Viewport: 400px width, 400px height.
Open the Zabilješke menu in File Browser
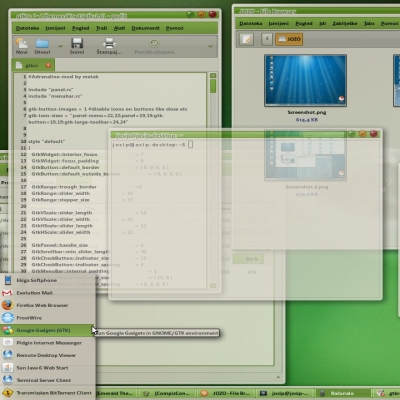click(345, 23)
